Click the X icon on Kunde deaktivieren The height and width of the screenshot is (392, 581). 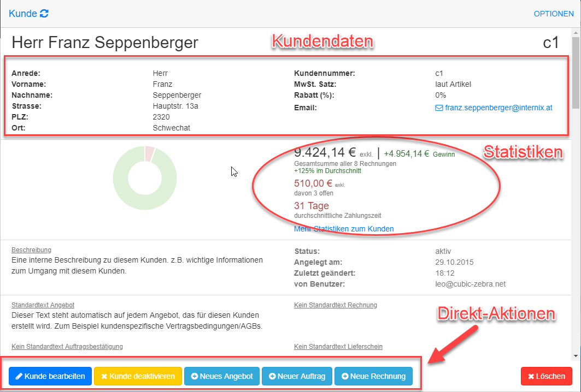(x=104, y=376)
